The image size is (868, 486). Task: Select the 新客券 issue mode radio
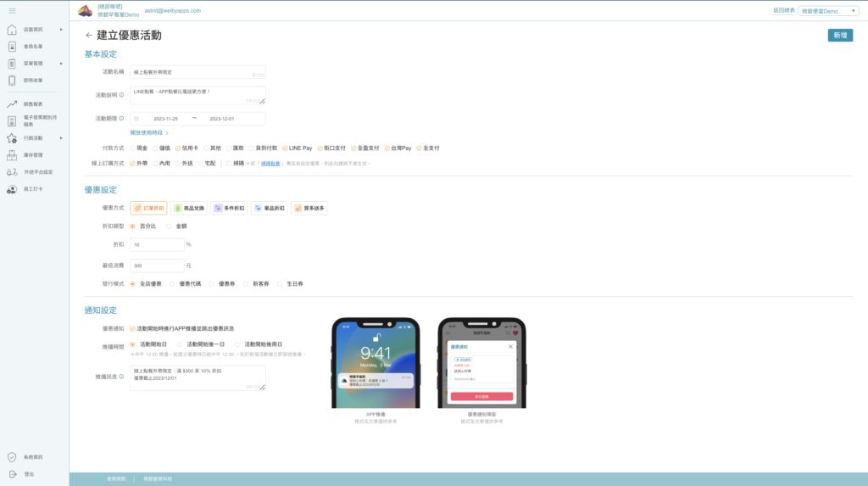pos(246,284)
